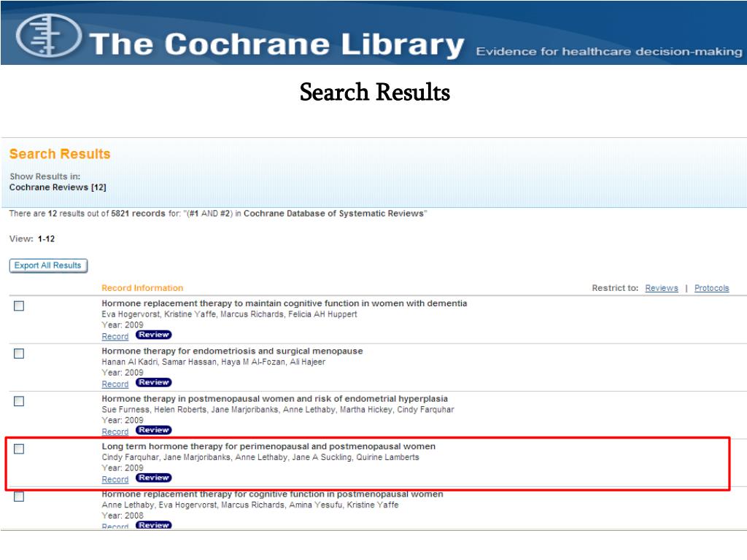Click the Cochrane Library logo icon

48,36
